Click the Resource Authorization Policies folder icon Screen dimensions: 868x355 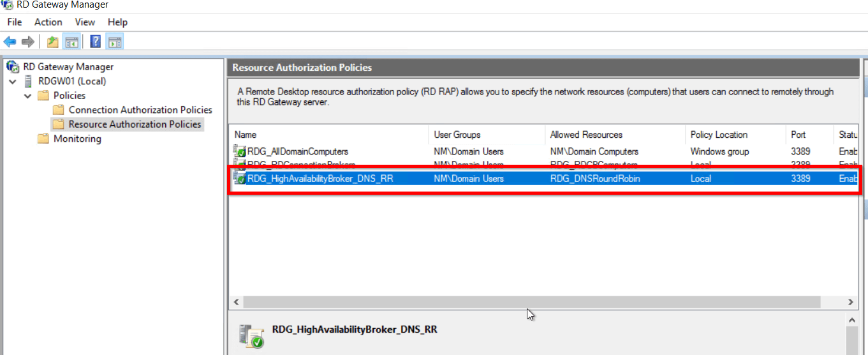click(58, 125)
